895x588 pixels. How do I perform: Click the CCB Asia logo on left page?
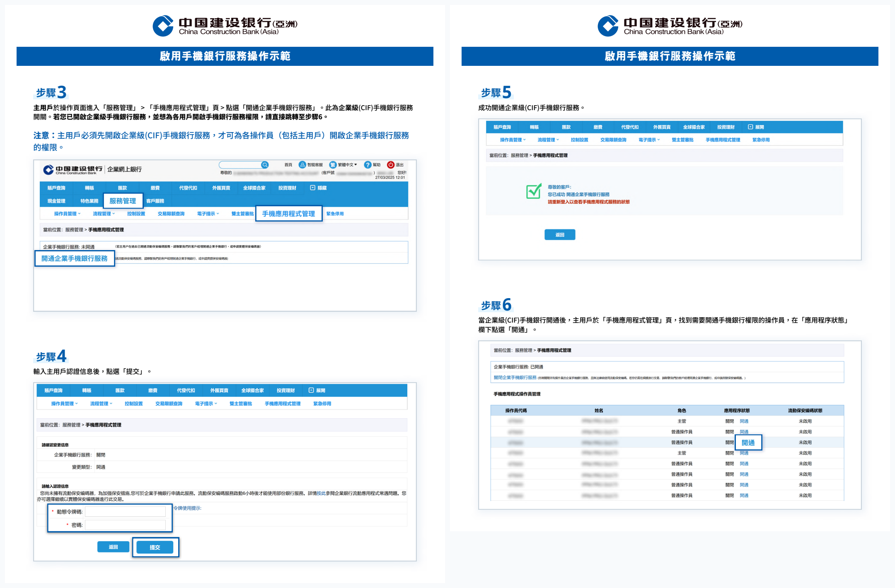tap(225, 26)
